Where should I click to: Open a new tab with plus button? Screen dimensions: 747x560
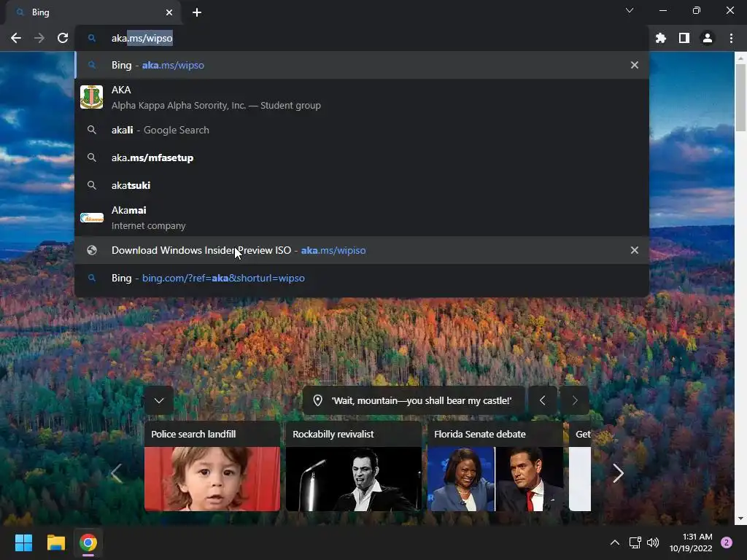(x=197, y=12)
